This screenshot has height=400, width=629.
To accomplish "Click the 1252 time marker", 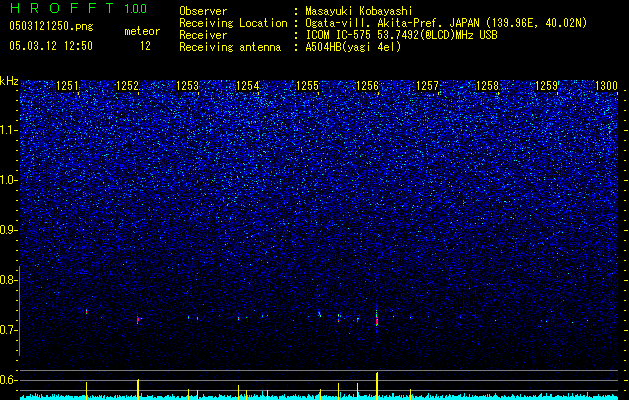I will 127,86.
